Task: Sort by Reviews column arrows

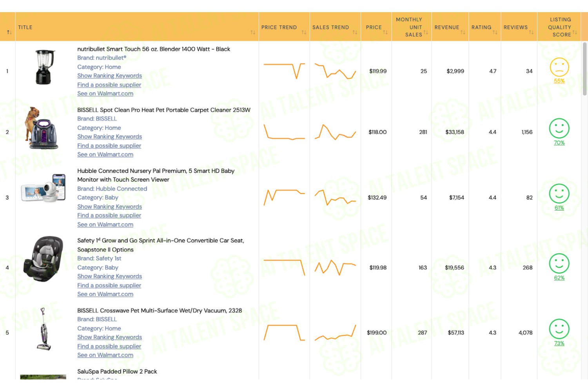Action: coord(532,32)
